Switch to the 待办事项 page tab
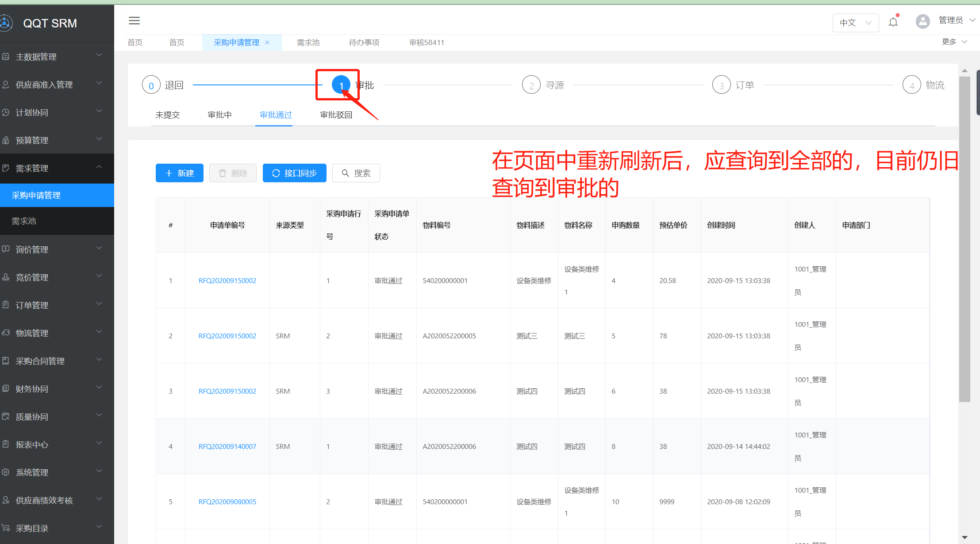Viewport: 980px width, 544px height. [x=364, y=42]
